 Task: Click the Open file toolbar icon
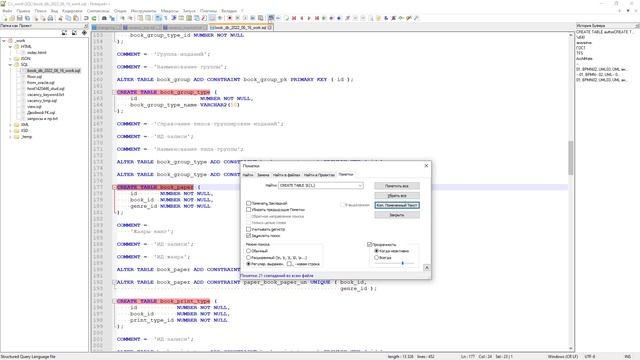12,18
